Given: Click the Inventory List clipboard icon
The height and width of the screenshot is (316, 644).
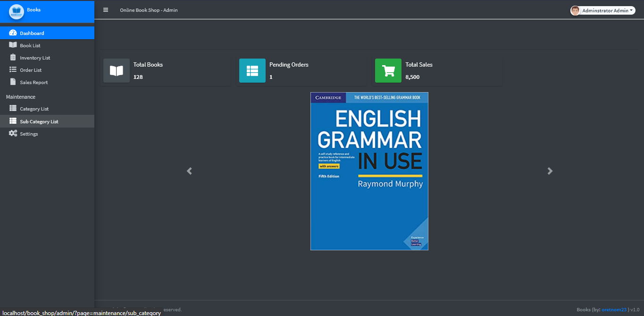Looking at the screenshot, I should (x=13, y=58).
